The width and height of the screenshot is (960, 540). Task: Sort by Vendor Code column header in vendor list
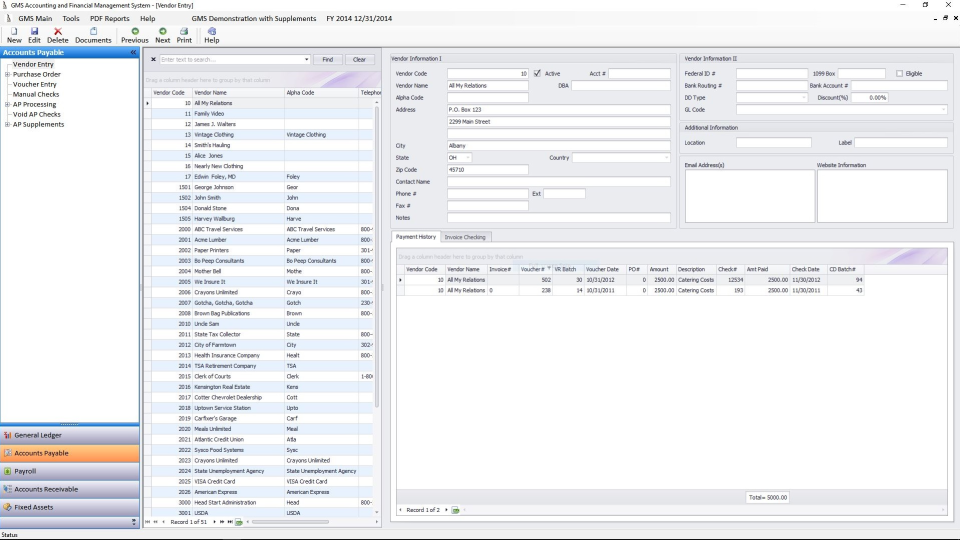(171, 93)
